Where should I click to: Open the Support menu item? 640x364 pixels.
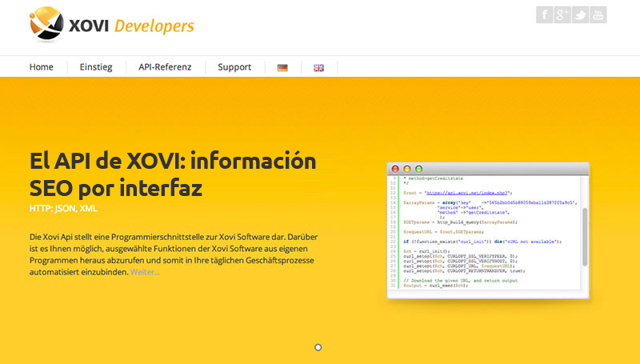tap(234, 67)
